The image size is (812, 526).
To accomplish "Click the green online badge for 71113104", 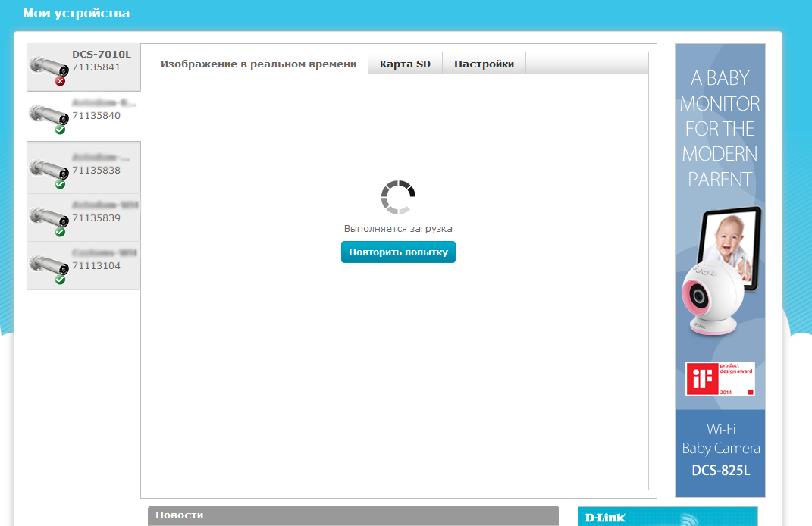I will tap(61, 280).
